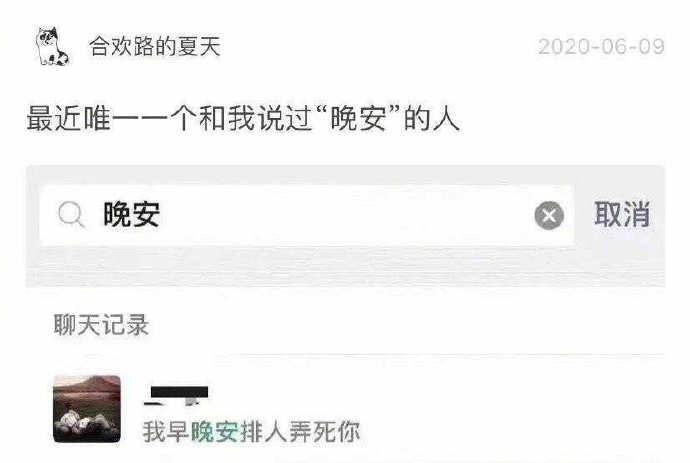The width and height of the screenshot is (690, 463).
Task: Select the typed 晚安 keyword in search box
Action: click(131, 214)
